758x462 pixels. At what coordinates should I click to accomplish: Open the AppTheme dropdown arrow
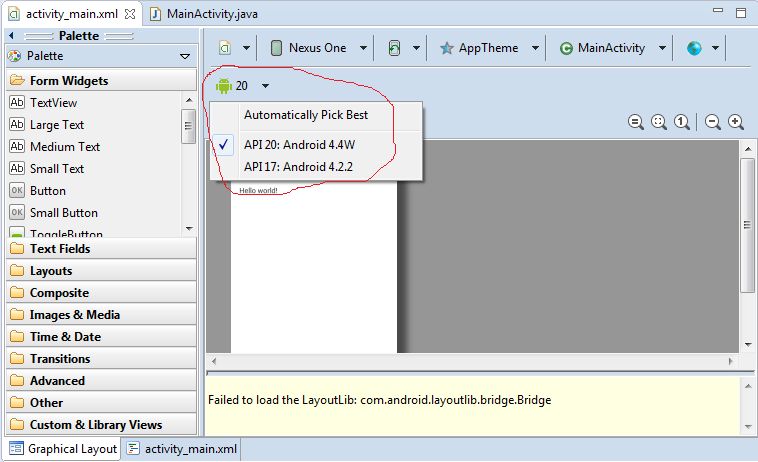click(535, 48)
